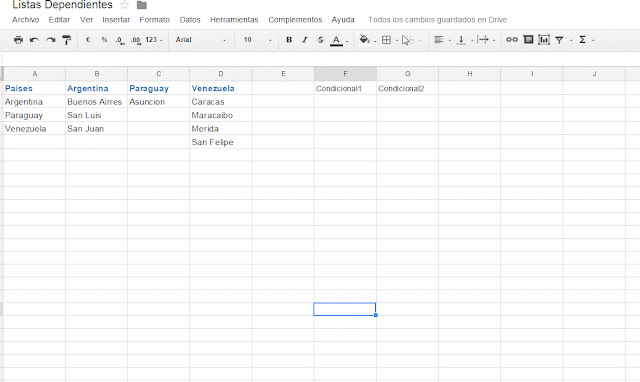Screen dimensions: 640x382
Task: Expand the arrow beside borders icon
Action: pyautogui.click(x=397, y=40)
